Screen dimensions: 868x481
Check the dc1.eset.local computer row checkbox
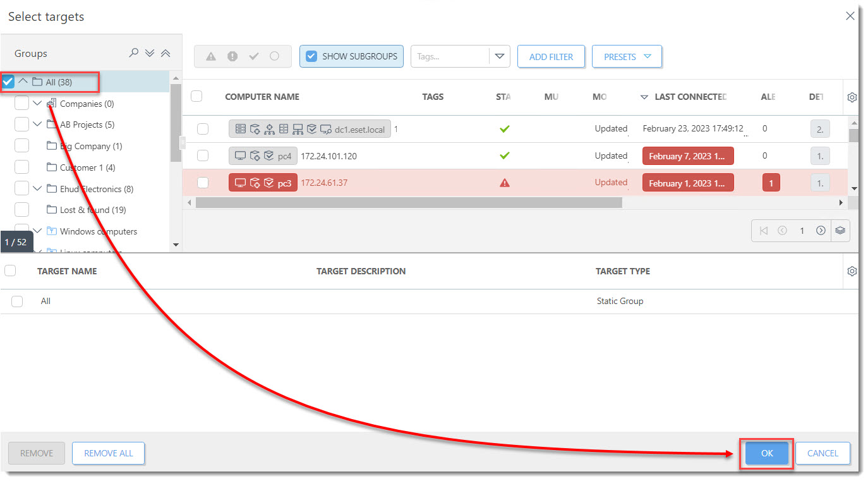(203, 129)
